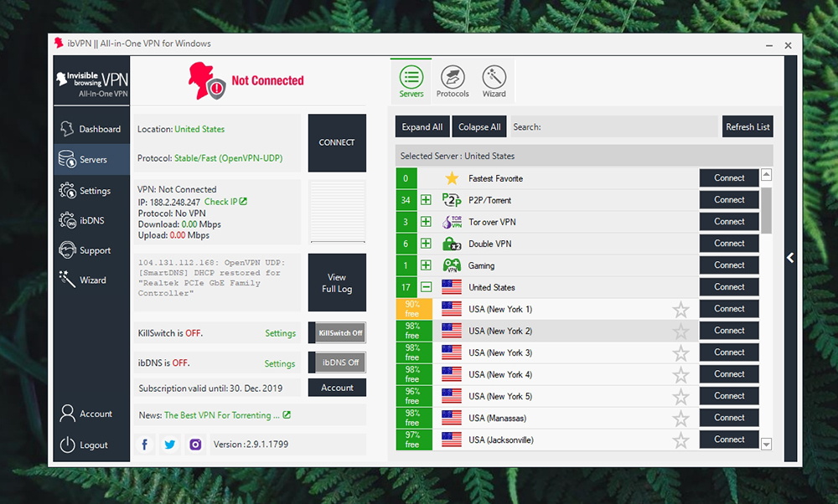This screenshot has width=838, height=504.
Task: Click the server Search input field
Action: 614,126
